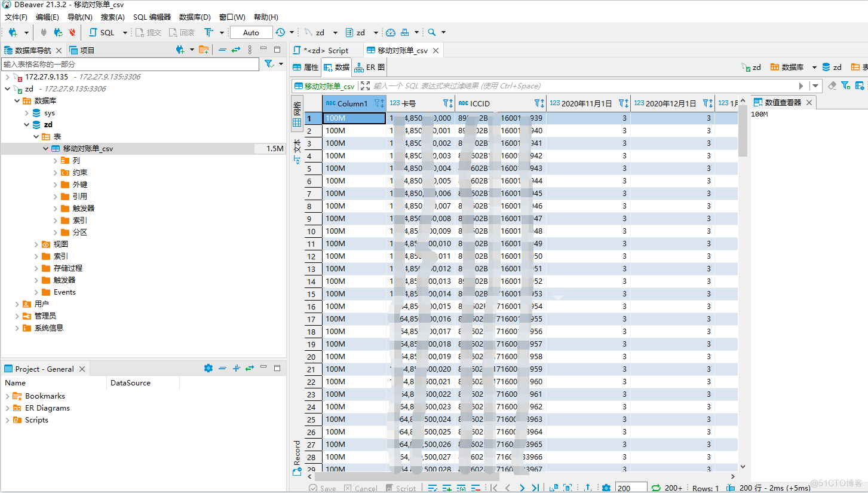Open the 数据库(D) menu
Viewport: 868px width, 493px height.
point(195,17)
